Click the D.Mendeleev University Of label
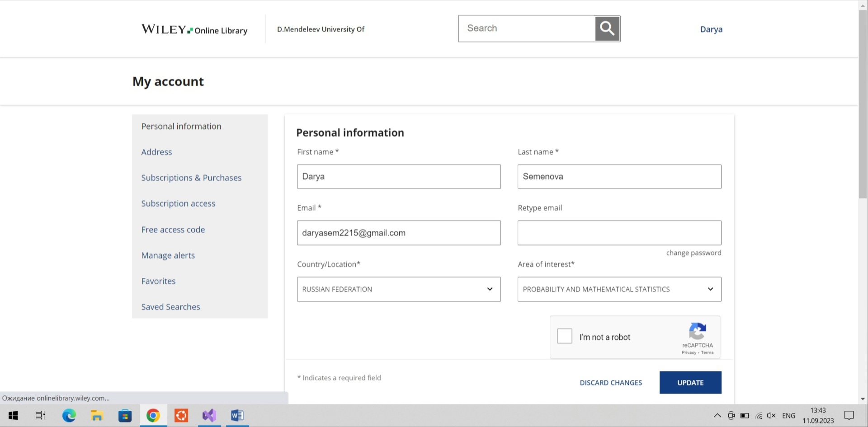This screenshot has height=427, width=868. pyautogui.click(x=321, y=29)
